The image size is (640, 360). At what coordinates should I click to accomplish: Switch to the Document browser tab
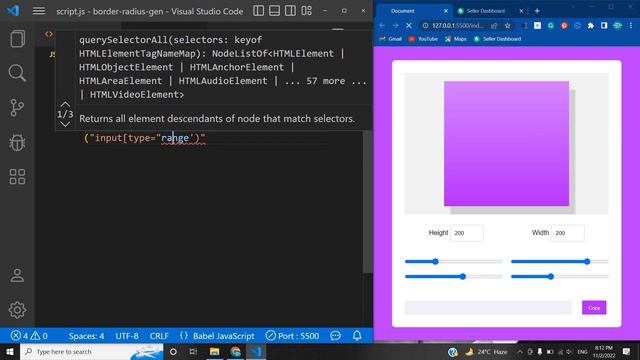pyautogui.click(x=413, y=11)
